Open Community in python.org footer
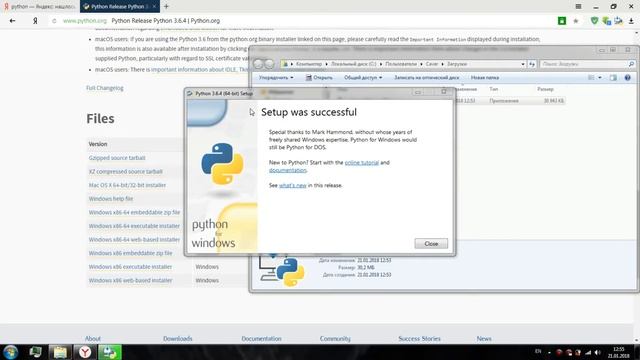The image size is (640, 360). (335, 339)
